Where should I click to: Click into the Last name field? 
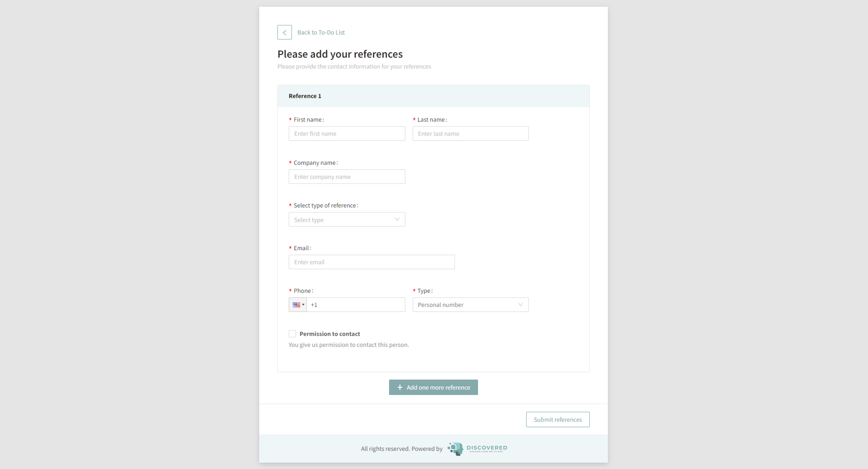click(x=470, y=133)
